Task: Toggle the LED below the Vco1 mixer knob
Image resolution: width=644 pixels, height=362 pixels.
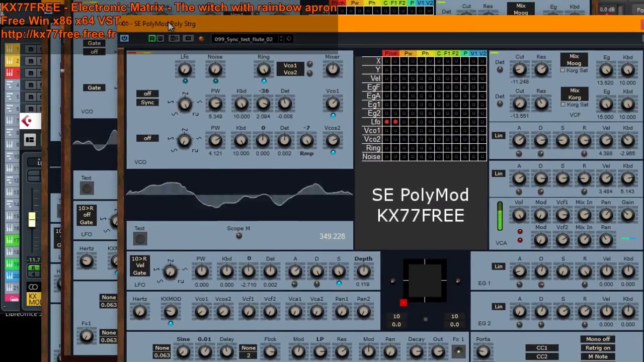Action: [333, 116]
